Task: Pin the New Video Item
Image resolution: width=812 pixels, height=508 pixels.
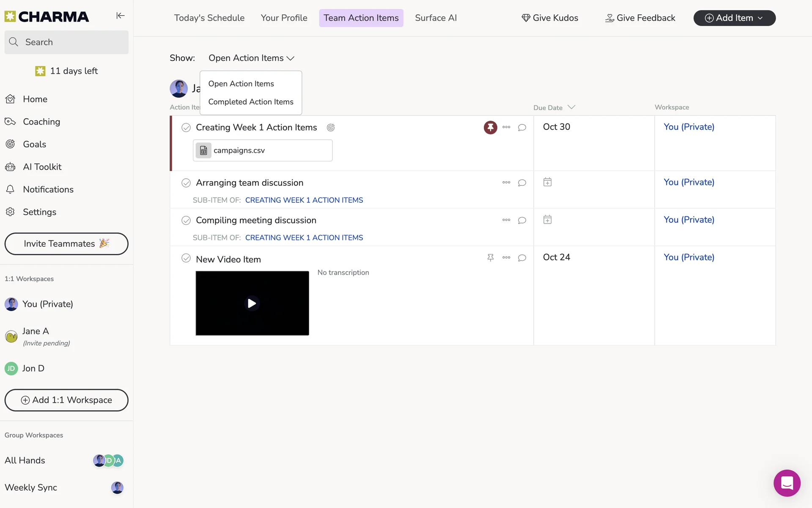Action: point(490,257)
